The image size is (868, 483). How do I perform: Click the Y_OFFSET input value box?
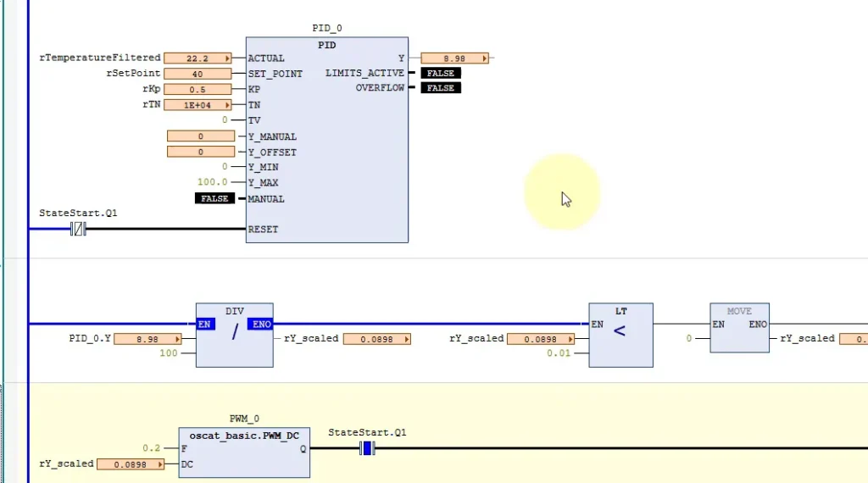point(201,152)
